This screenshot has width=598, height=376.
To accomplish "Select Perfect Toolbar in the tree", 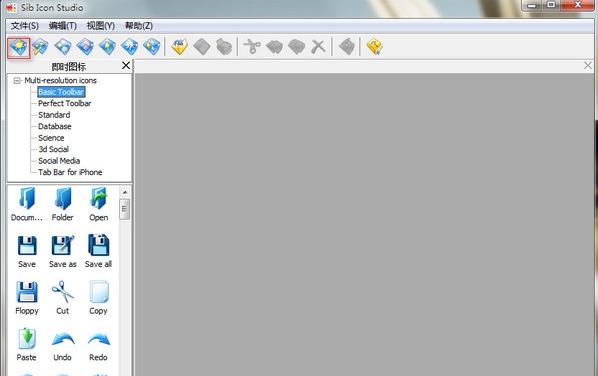I will 64,103.
